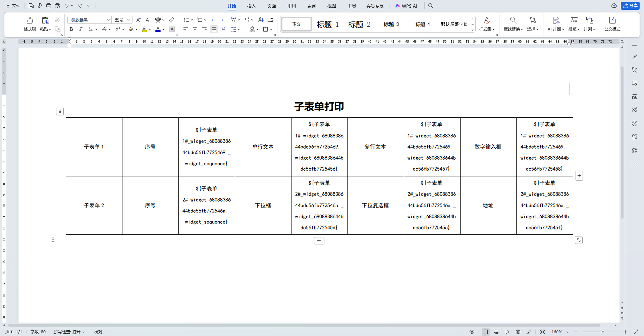Click the clear formatting eraser icon
The width and height of the screenshot is (644, 336).
[x=172, y=20]
